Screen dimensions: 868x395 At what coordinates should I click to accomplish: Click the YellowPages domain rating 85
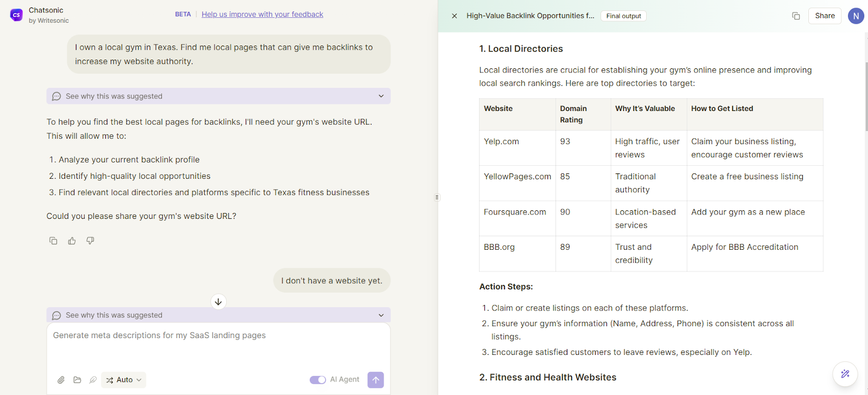[583, 183]
